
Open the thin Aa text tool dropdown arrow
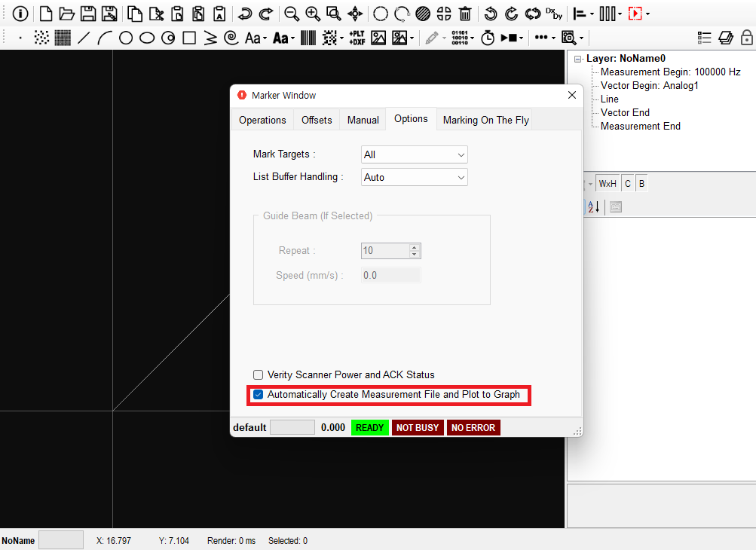click(x=265, y=38)
